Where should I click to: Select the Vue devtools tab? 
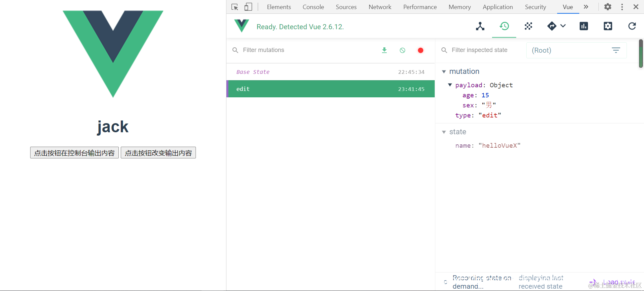pyautogui.click(x=568, y=7)
